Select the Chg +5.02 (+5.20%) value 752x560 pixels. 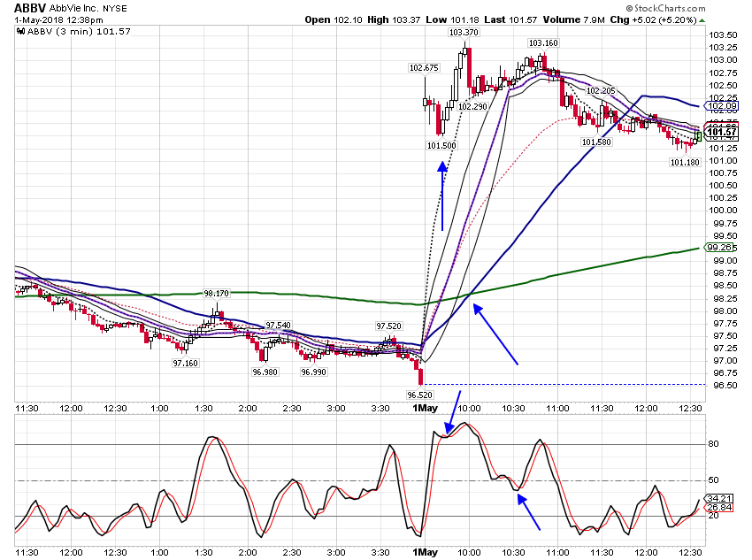653,19
